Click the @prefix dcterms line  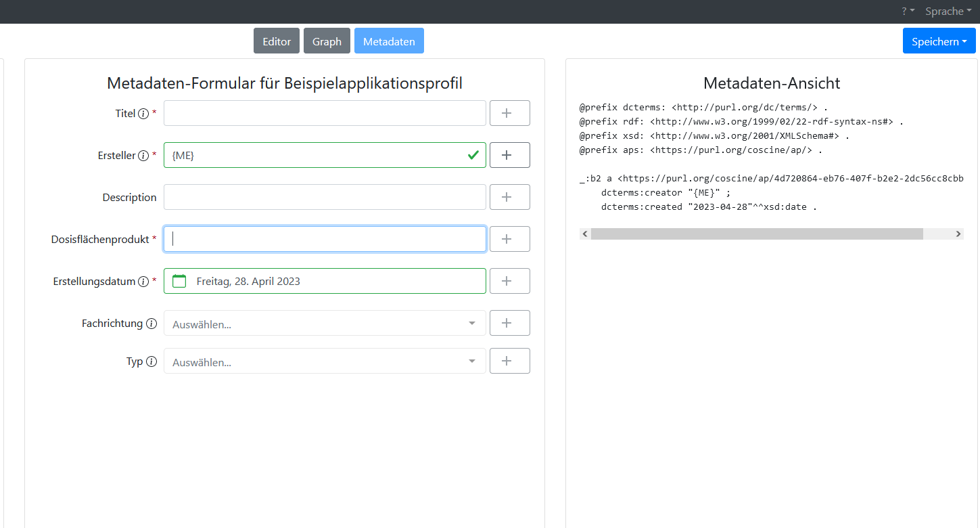click(x=704, y=107)
